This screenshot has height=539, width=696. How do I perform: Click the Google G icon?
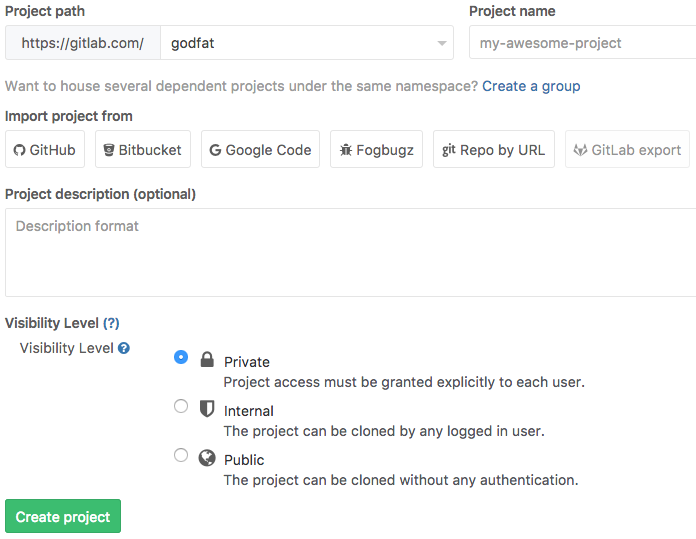click(x=215, y=150)
